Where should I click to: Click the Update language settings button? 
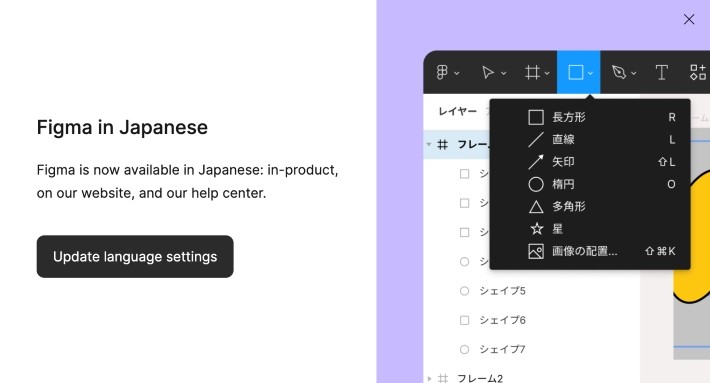coord(135,256)
